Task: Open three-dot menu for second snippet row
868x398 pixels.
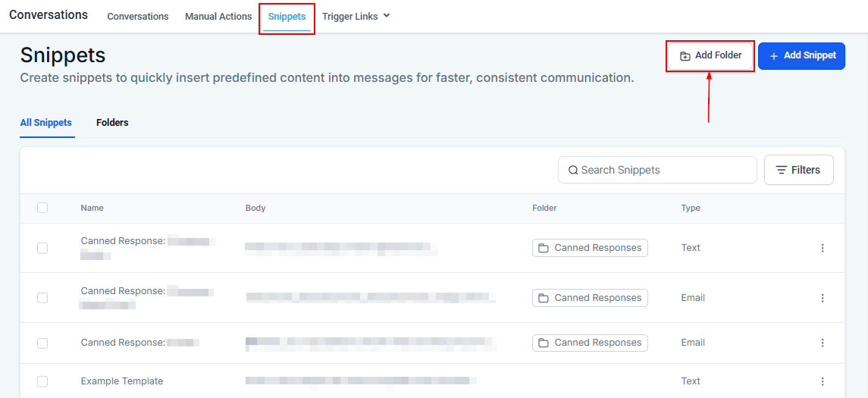Action: point(823,298)
